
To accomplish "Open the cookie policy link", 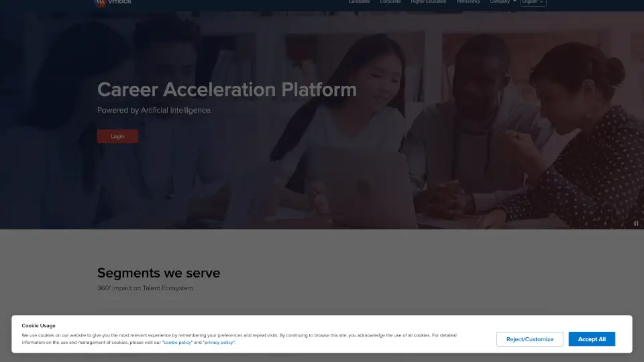I will pyautogui.click(x=177, y=343).
